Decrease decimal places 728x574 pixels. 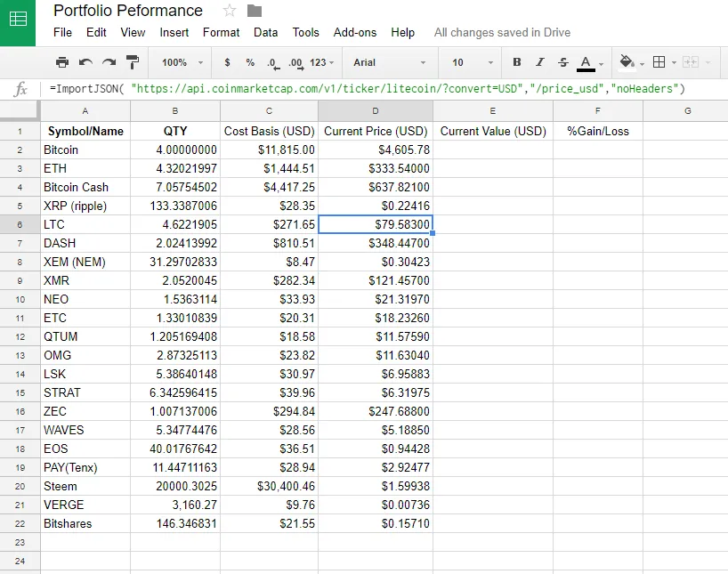[x=273, y=63]
